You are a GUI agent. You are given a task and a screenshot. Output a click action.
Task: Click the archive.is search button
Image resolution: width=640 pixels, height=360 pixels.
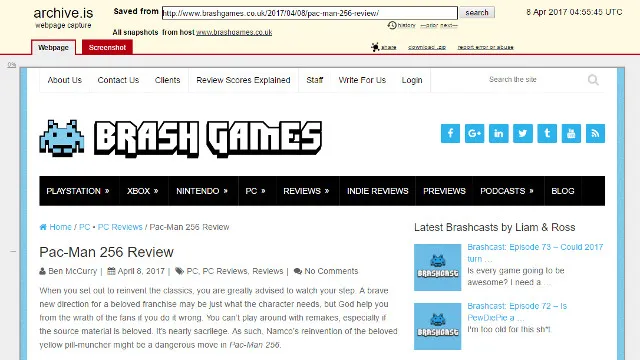click(x=477, y=13)
